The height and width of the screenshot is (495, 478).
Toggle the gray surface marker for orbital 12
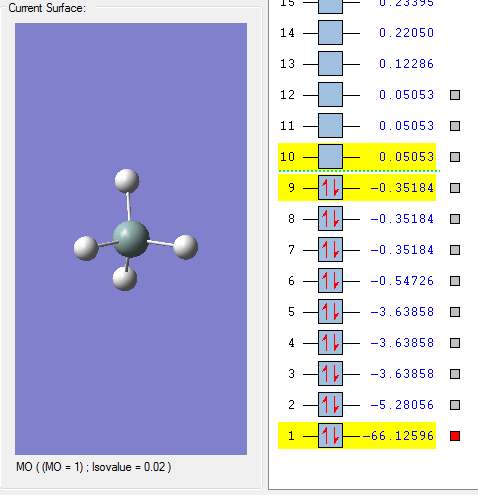455,95
